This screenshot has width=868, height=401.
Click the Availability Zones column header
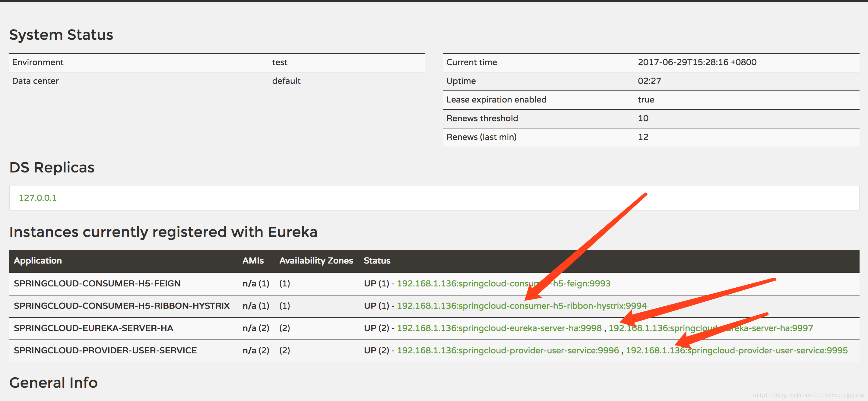pos(316,261)
